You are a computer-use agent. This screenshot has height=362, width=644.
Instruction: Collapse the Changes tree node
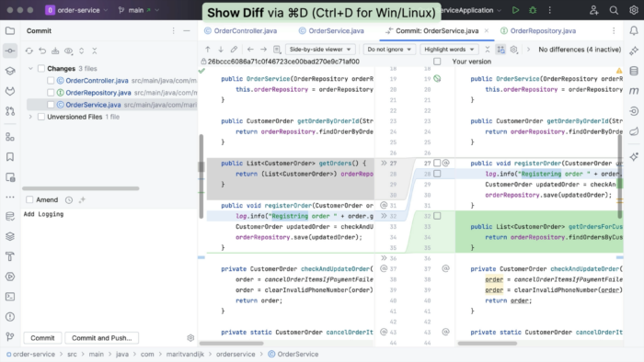coord(30,69)
